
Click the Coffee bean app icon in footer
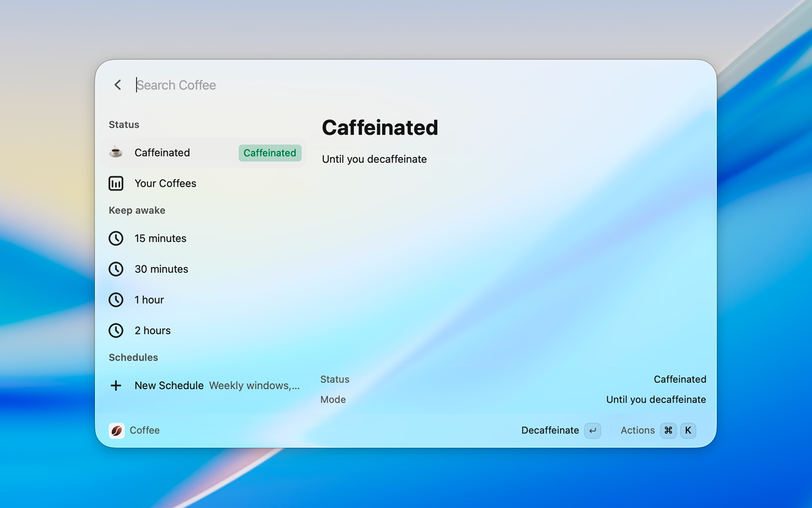tap(117, 430)
